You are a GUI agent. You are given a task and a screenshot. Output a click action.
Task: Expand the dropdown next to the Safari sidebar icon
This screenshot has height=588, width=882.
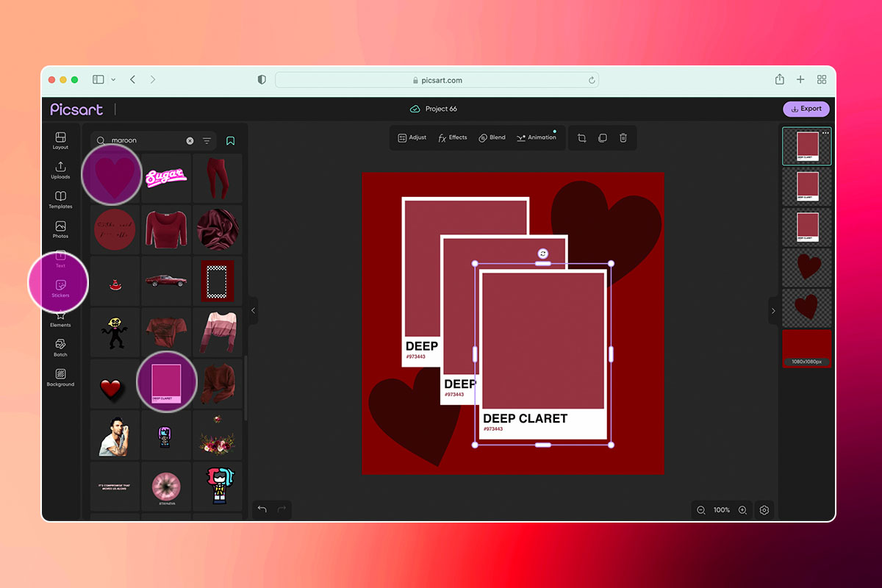coord(113,79)
